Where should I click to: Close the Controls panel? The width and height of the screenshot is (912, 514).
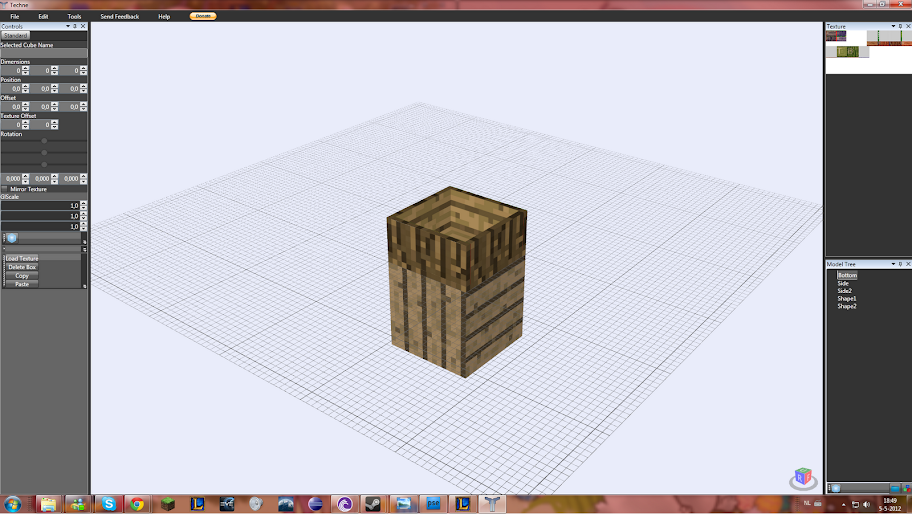point(83,26)
